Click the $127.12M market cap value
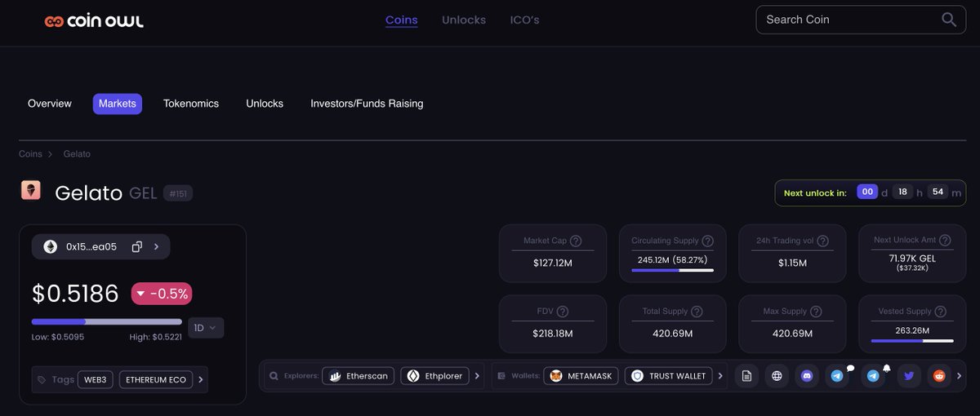 pos(553,263)
